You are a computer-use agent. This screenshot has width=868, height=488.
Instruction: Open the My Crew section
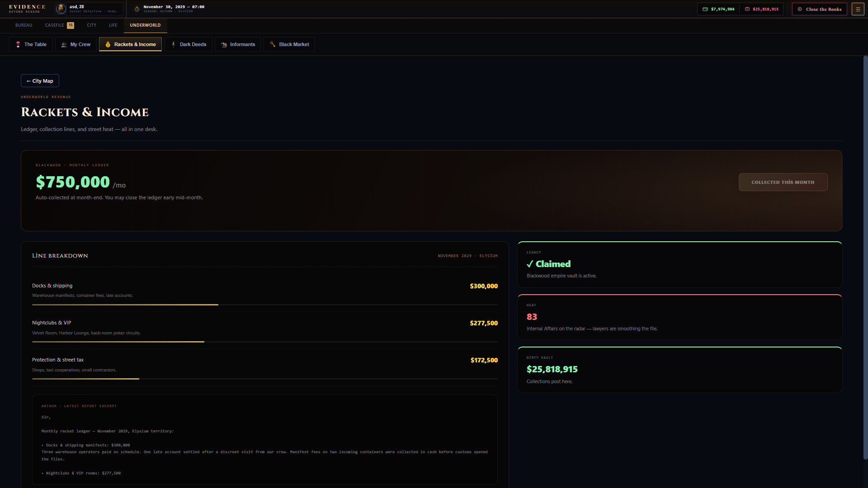tap(75, 44)
